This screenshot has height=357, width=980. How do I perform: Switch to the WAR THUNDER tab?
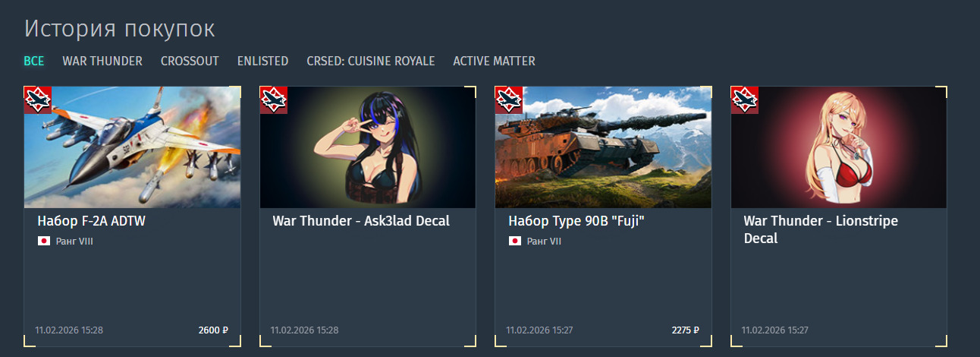tap(102, 61)
